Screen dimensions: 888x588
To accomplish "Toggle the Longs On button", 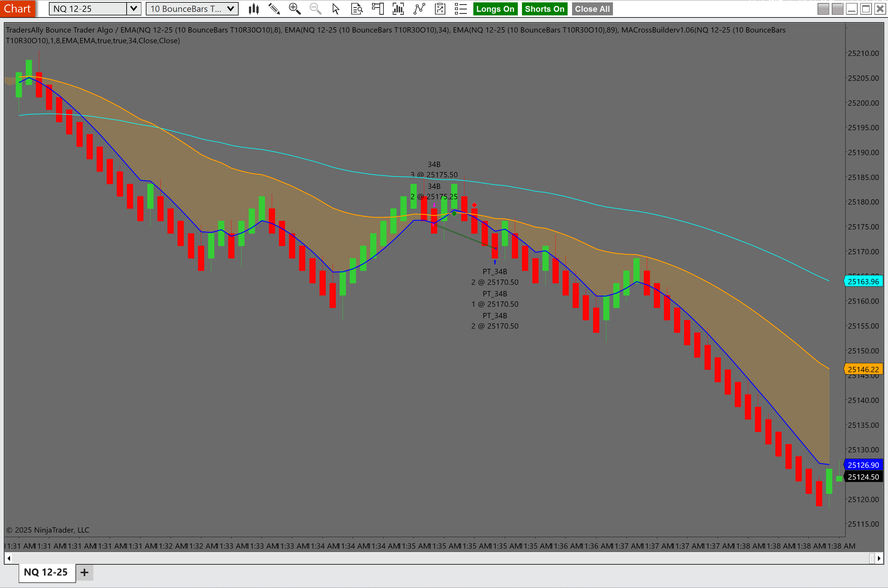I will pos(495,9).
